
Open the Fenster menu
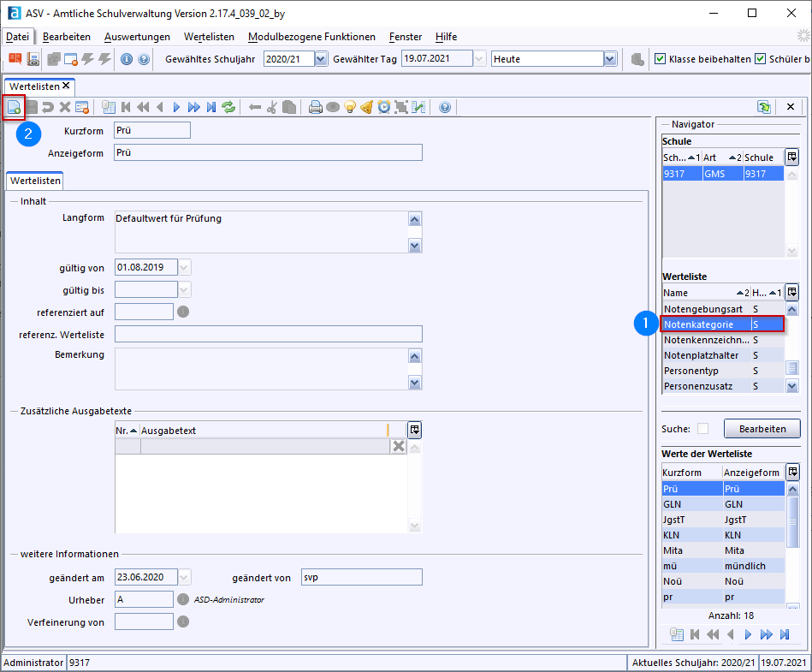coord(406,37)
